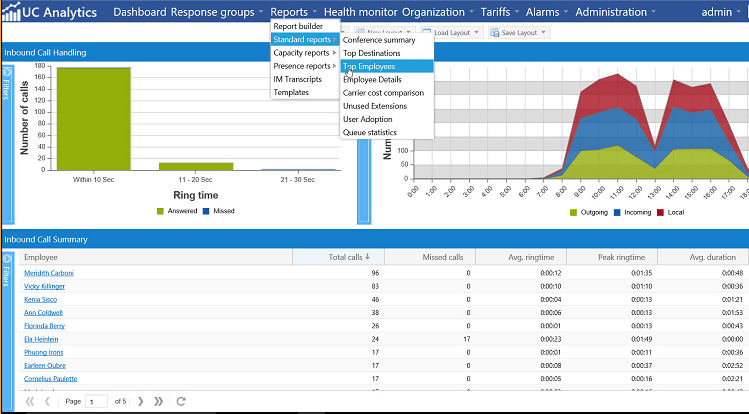Open Ela Heinlein employee link

point(41,339)
